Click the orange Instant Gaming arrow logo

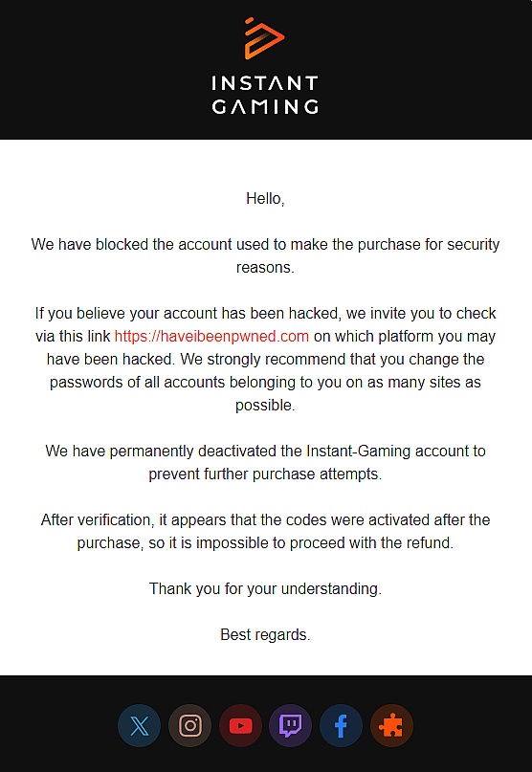point(264,38)
